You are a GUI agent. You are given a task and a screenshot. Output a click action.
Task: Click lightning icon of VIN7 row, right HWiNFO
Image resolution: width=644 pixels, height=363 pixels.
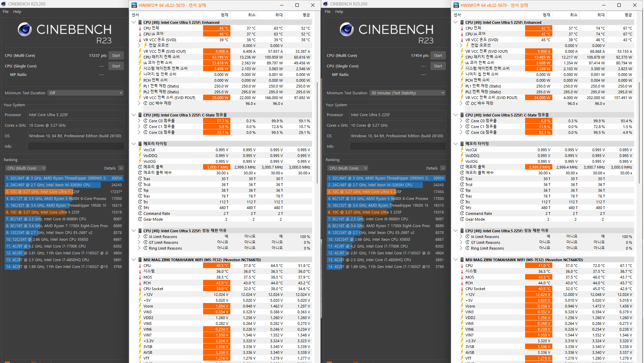(x=462, y=335)
